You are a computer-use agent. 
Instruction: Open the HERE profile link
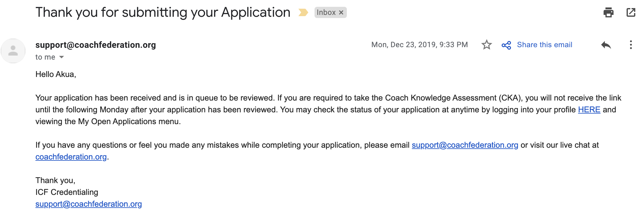pyautogui.click(x=589, y=110)
